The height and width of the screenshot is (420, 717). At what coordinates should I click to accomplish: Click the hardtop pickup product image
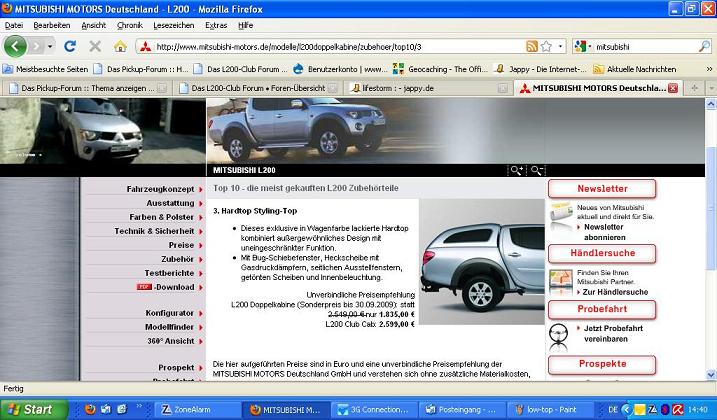[482, 262]
